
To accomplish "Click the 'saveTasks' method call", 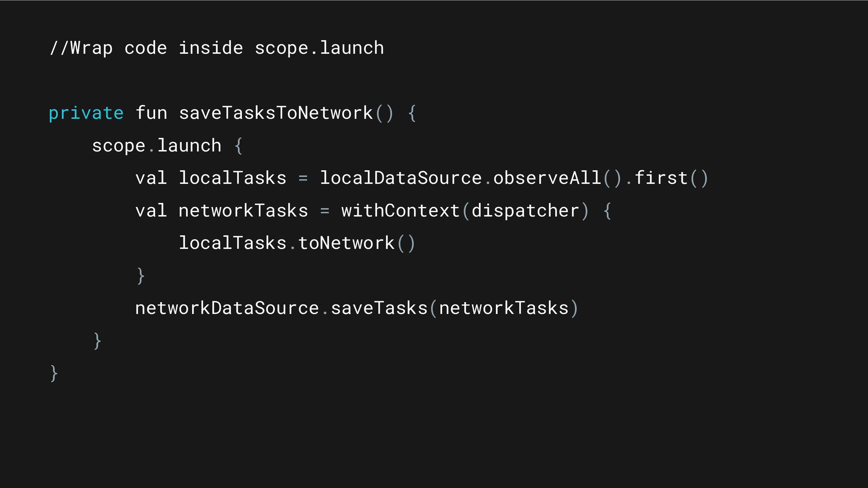I will (379, 308).
